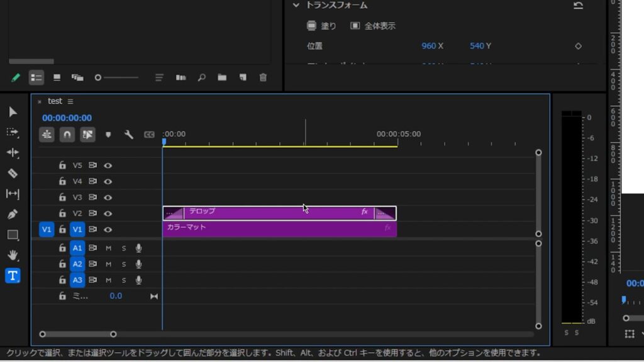Toggle Insert and overwrite as nests
This screenshot has width=644, height=362.
47,134
